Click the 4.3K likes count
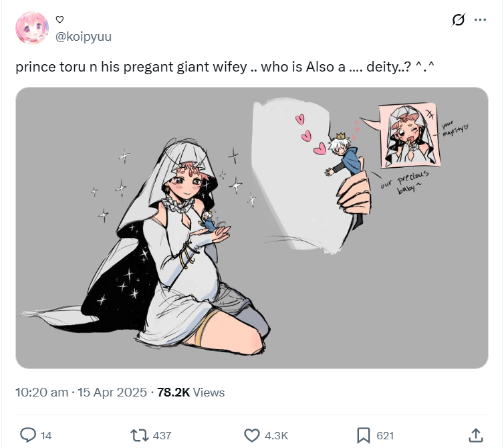Screen dimensions: 504x448 click(276, 436)
